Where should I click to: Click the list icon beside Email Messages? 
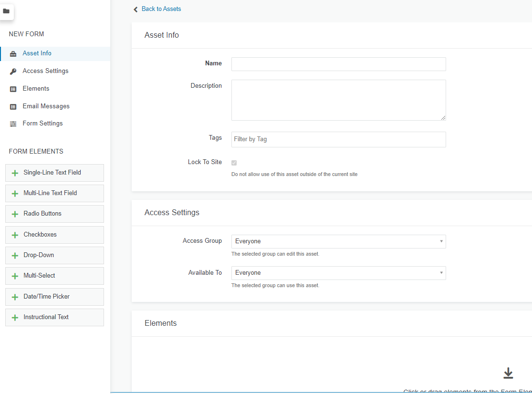[13, 107]
